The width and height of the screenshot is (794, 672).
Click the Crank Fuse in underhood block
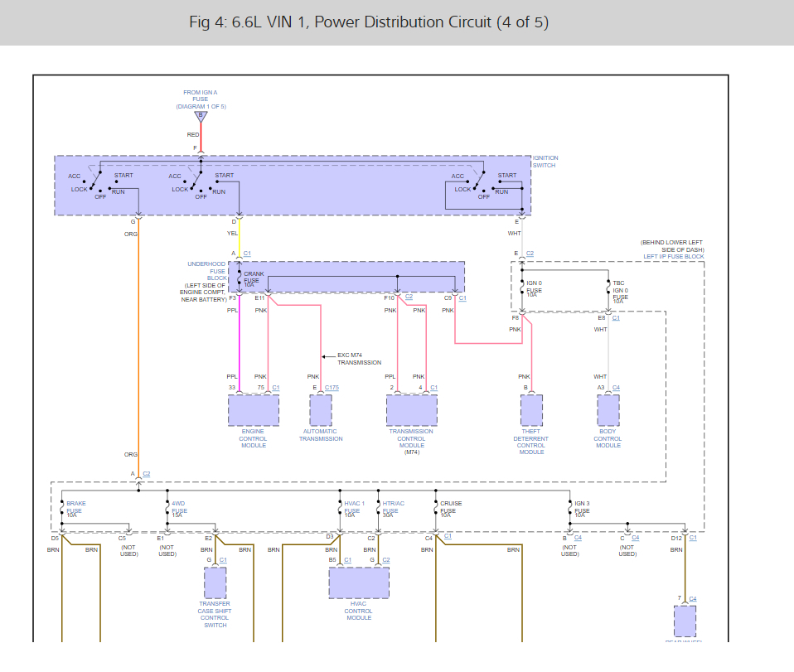(x=254, y=277)
